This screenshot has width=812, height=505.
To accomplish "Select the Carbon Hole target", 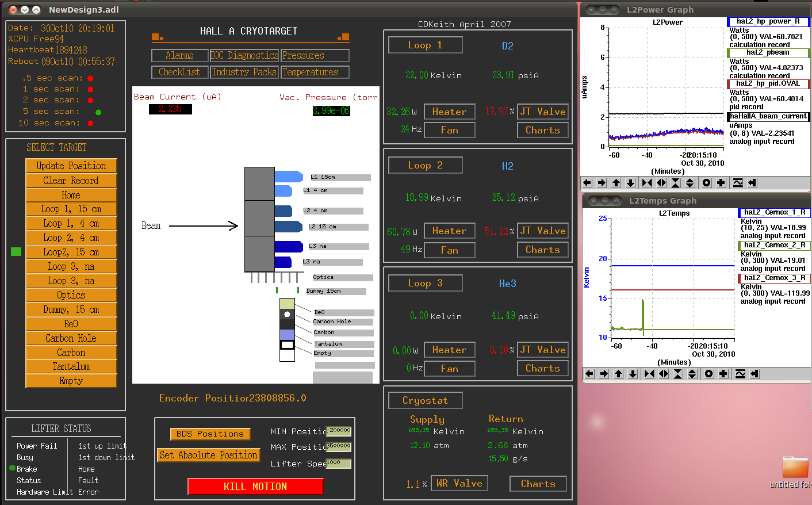I will [x=71, y=338].
